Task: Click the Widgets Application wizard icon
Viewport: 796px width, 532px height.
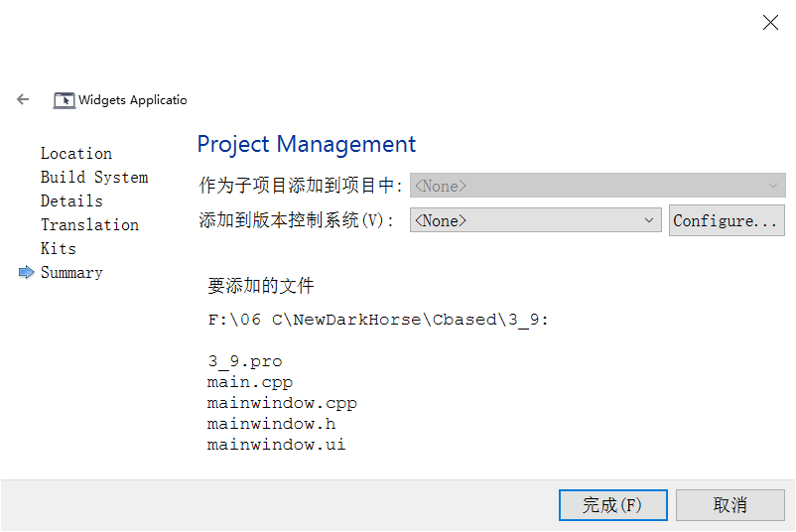Action: (x=64, y=100)
